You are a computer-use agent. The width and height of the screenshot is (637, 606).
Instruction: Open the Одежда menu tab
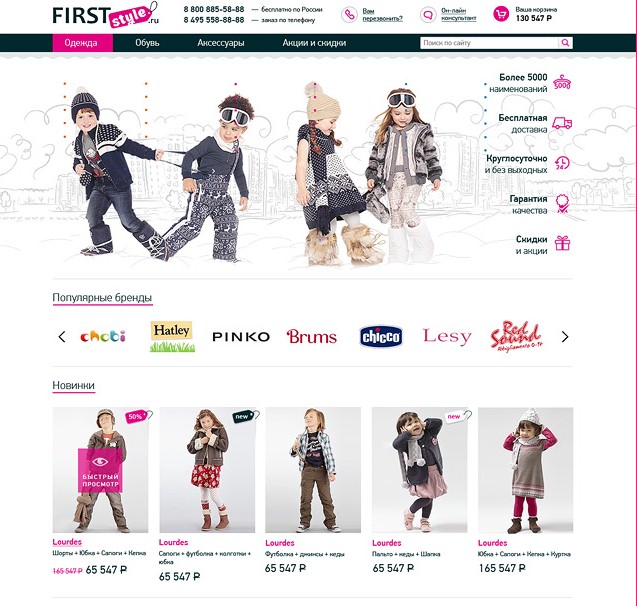(x=83, y=43)
